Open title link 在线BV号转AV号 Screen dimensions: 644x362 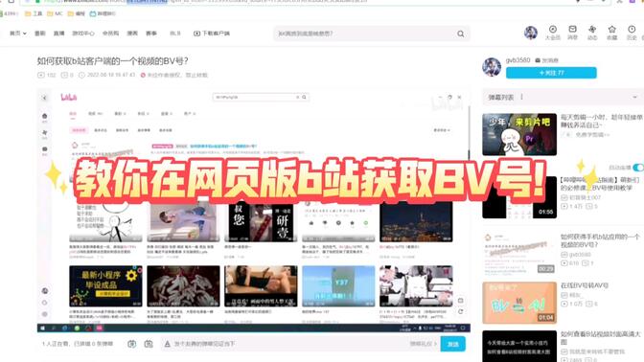coord(584,285)
